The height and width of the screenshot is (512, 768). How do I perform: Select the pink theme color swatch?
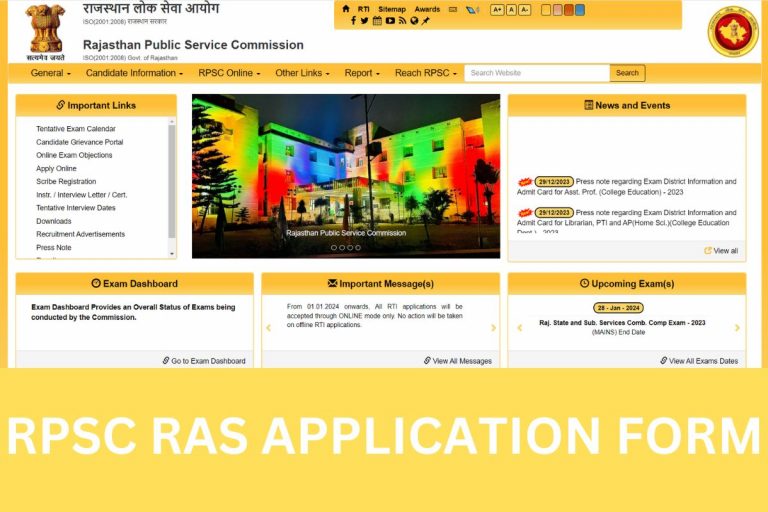(557, 10)
